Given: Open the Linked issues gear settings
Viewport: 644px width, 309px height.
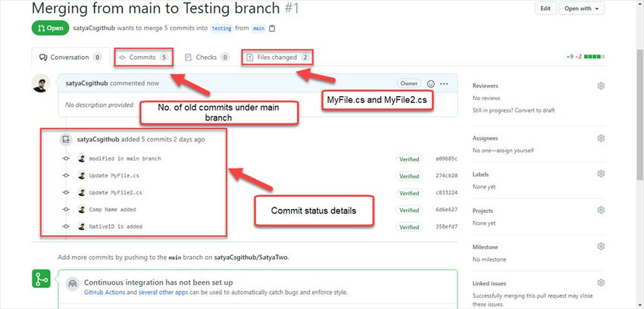Looking at the screenshot, I should click(x=601, y=282).
